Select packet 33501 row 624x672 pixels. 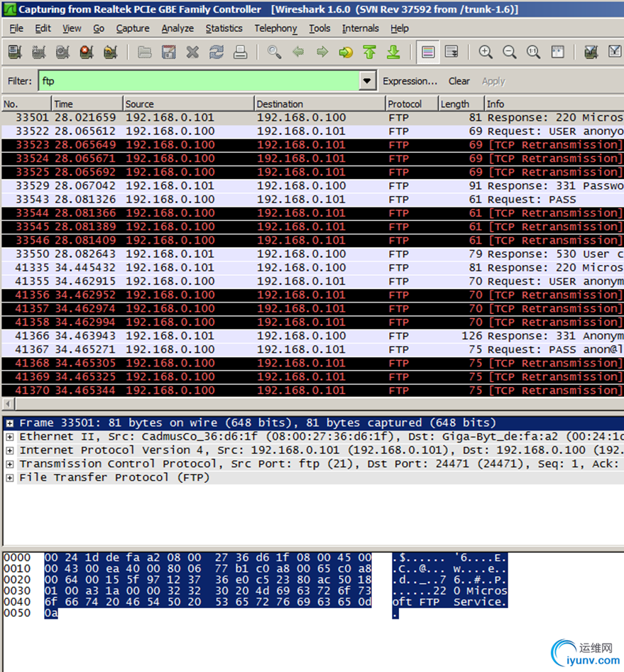click(312, 117)
